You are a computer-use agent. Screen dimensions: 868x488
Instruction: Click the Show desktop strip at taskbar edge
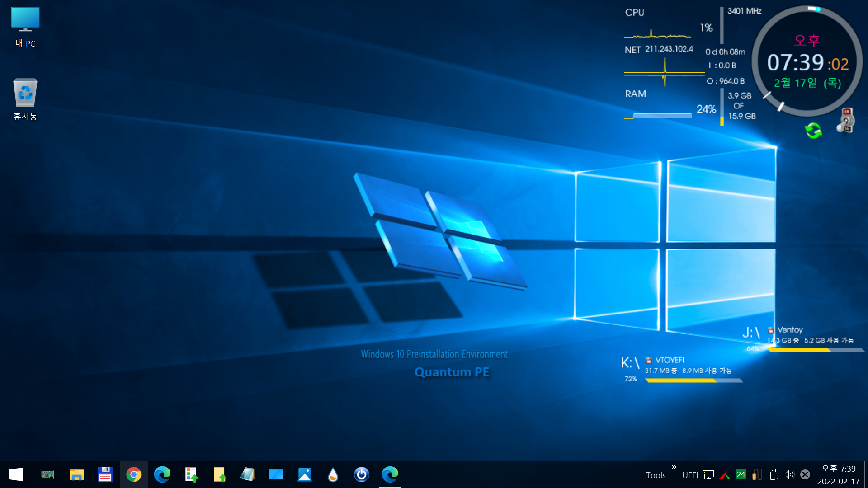pos(865,474)
